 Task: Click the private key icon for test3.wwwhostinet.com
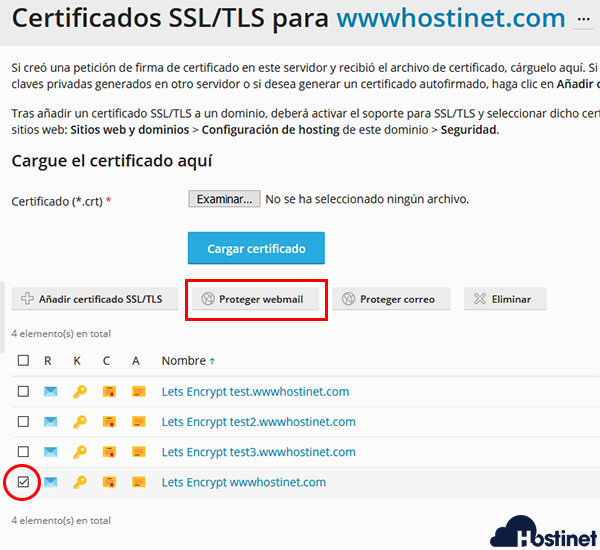pos(80,452)
